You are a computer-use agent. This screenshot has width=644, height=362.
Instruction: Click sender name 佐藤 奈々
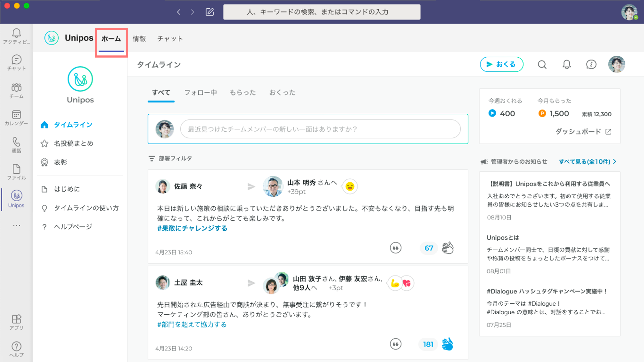[188, 186]
